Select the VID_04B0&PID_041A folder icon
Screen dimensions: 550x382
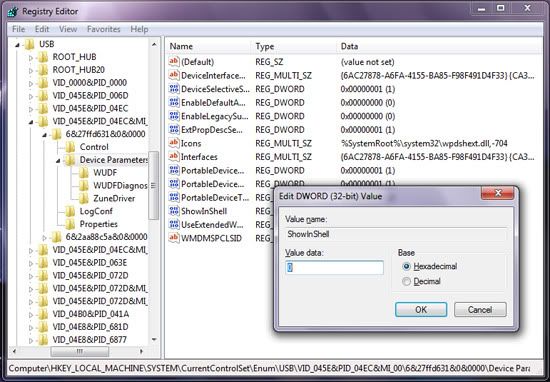[x=43, y=314]
